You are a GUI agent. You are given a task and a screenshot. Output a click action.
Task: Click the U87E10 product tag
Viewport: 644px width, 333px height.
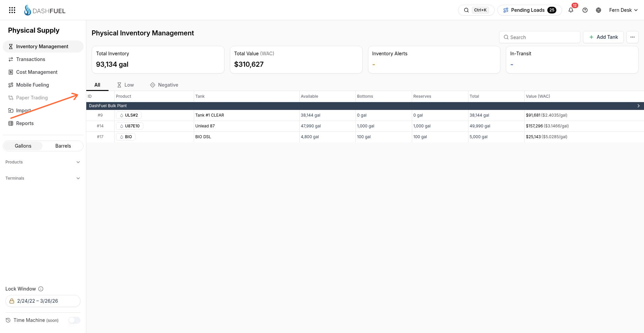(130, 126)
